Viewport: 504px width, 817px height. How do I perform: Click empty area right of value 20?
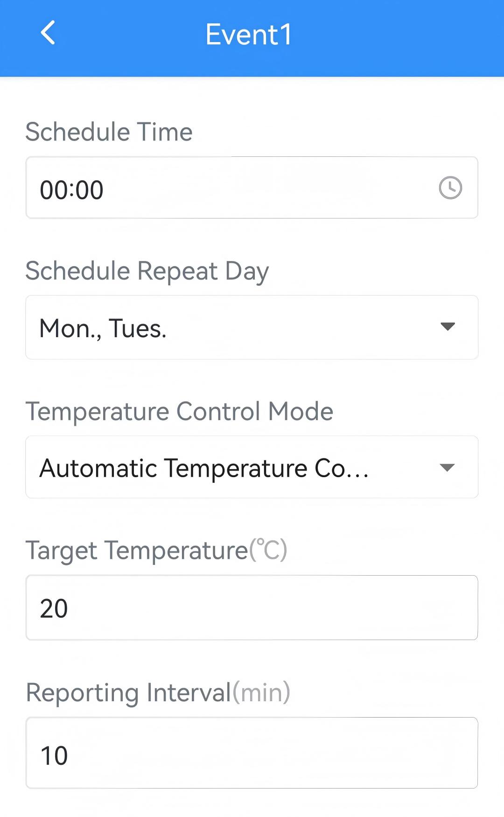click(x=280, y=608)
